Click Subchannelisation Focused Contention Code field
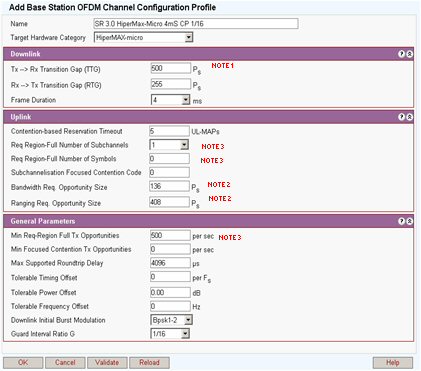Screen dimensions: 421x371 pos(169,172)
